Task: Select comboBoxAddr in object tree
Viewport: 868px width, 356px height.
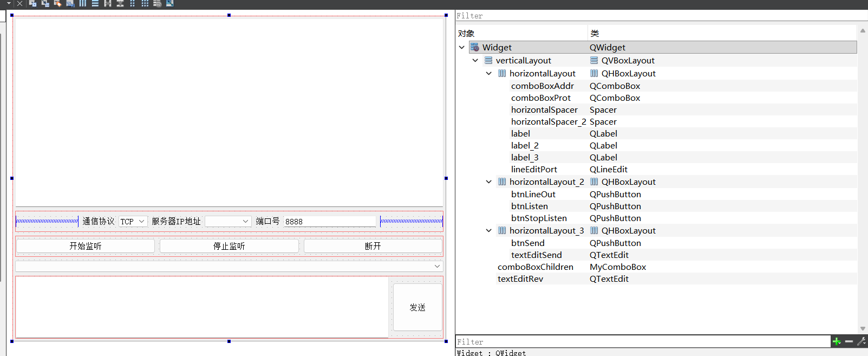Action: coord(542,86)
